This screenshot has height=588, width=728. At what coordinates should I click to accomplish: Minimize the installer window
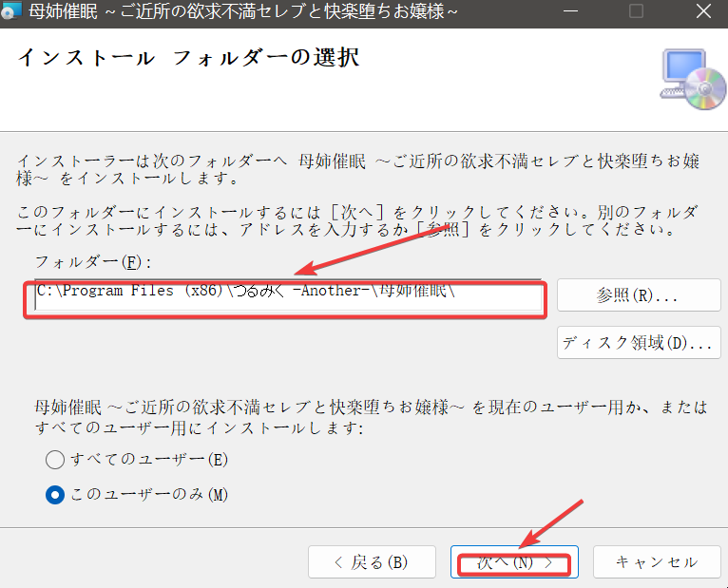point(570,11)
